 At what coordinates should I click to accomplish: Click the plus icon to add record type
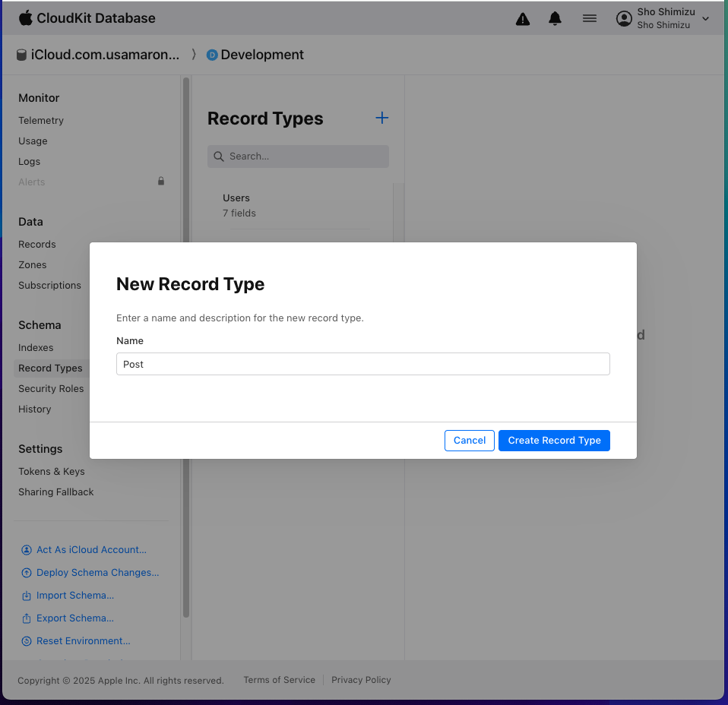click(382, 118)
